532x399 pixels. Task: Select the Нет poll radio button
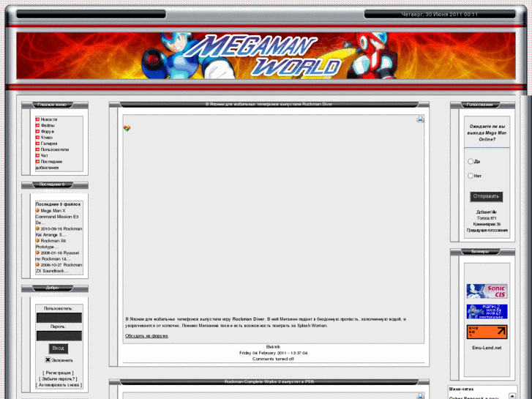(x=471, y=176)
